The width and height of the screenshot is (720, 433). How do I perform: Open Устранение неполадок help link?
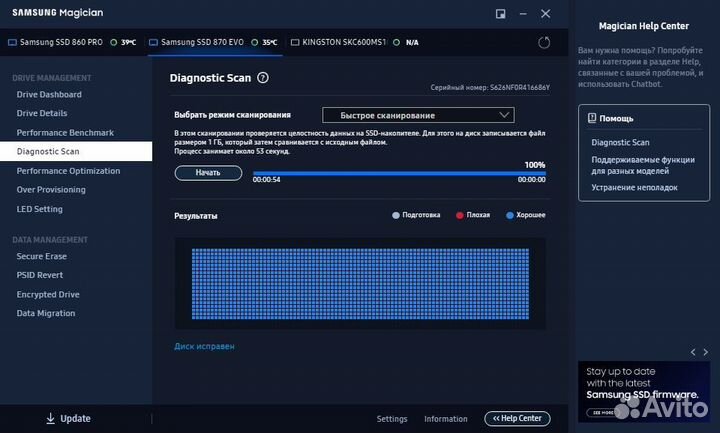point(634,187)
